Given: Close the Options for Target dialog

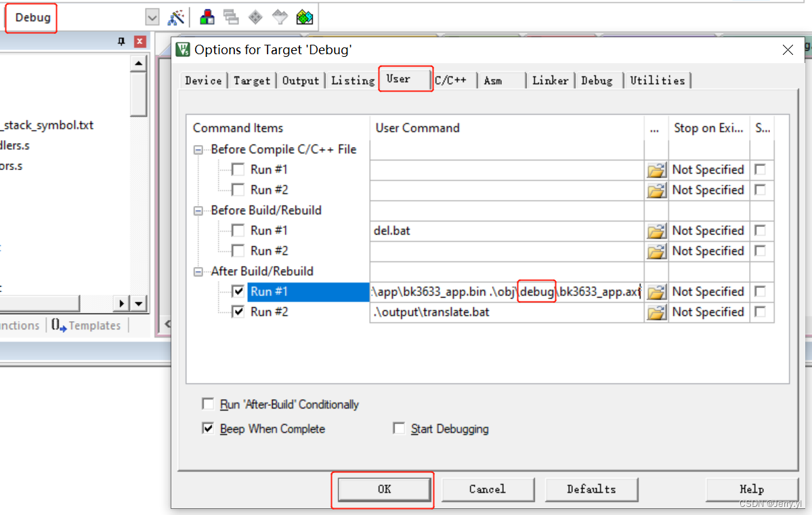Looking at the screenshot, I should tap(788, 49).
